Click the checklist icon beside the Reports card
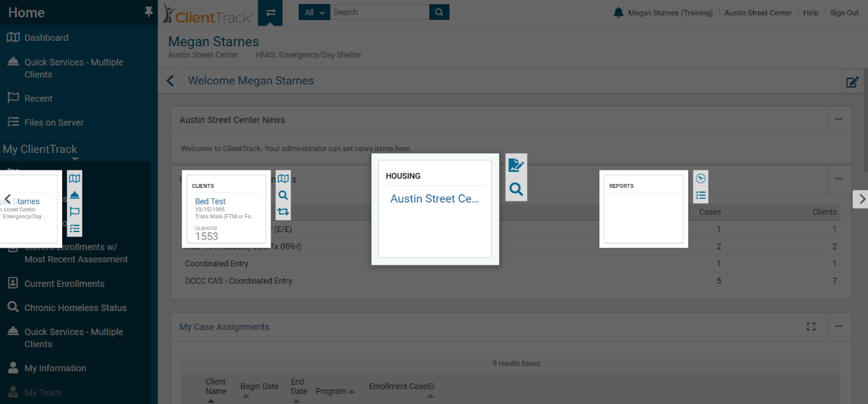This screenshot has width=868, height=404. tap(701, 195)
